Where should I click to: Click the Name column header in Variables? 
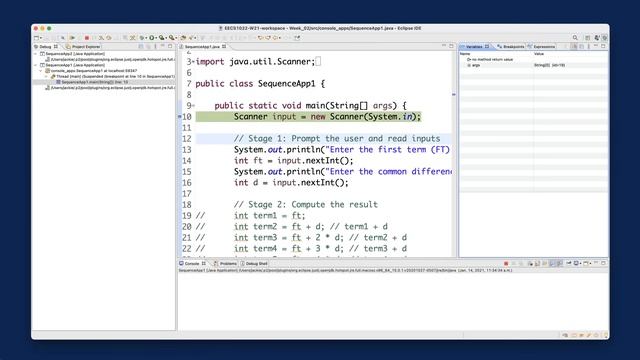pos(465,54)
